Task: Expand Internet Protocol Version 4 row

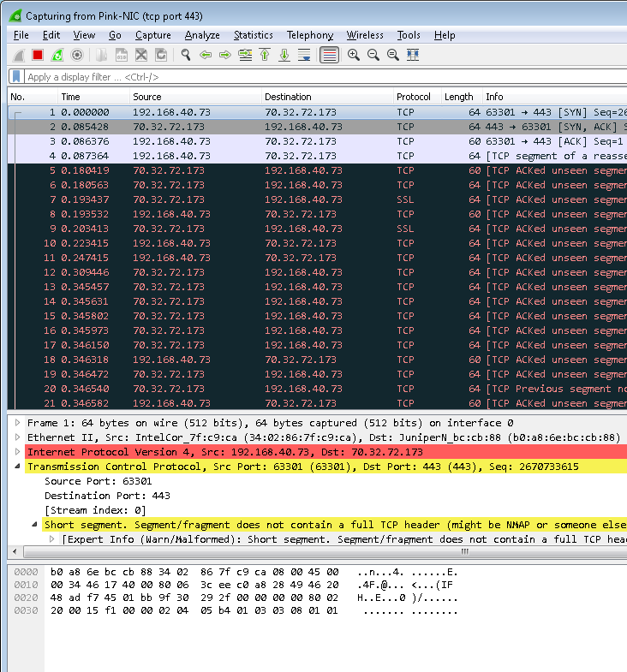Action: pos(18,452)
